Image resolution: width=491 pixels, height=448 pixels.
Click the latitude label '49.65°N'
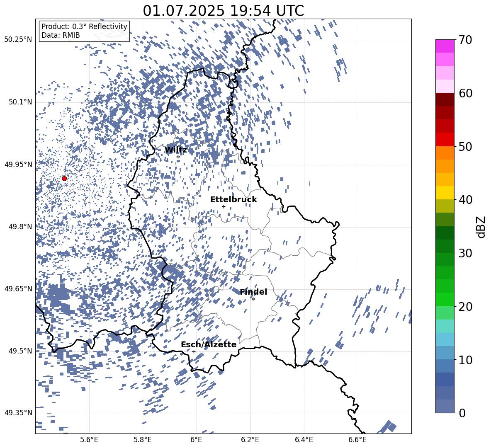18,288
